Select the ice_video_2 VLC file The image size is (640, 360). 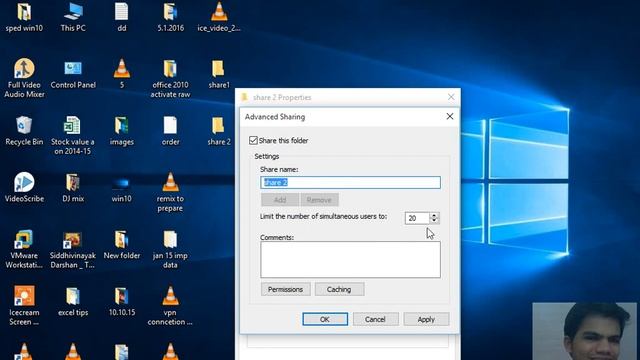click(x=219, y=17)
